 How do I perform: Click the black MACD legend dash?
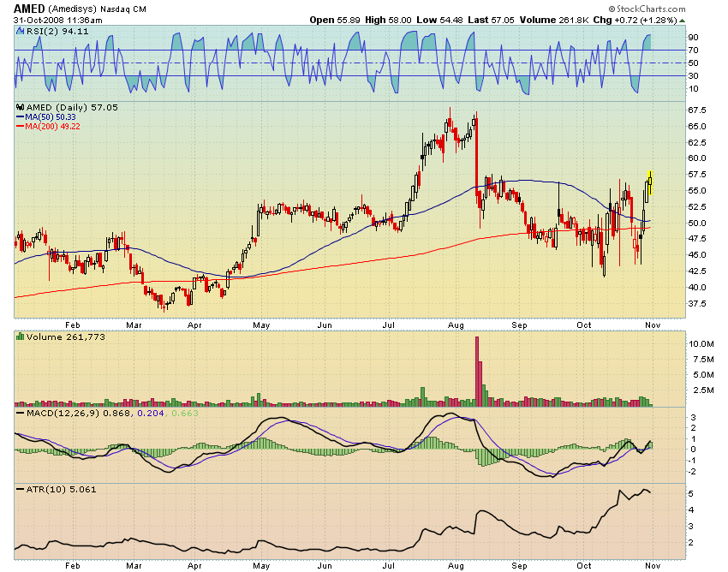pos(20,413)
